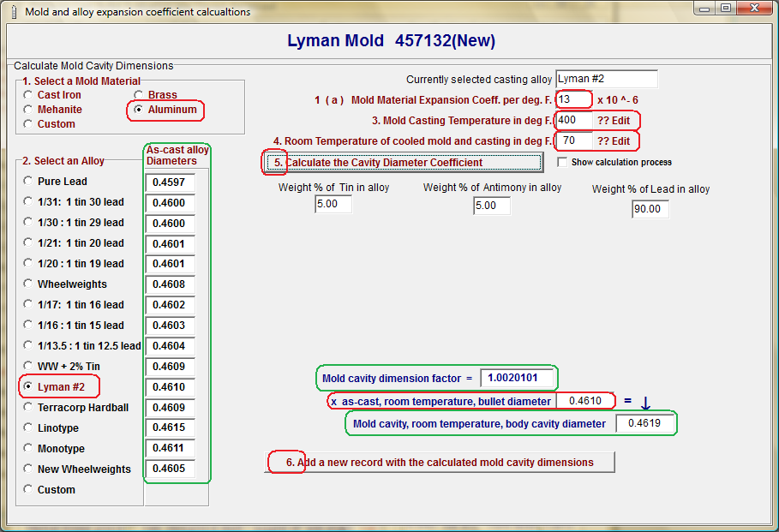Click Weight % of Antimony field
This screenshot has width=779, height=532.
click(492, 206)
